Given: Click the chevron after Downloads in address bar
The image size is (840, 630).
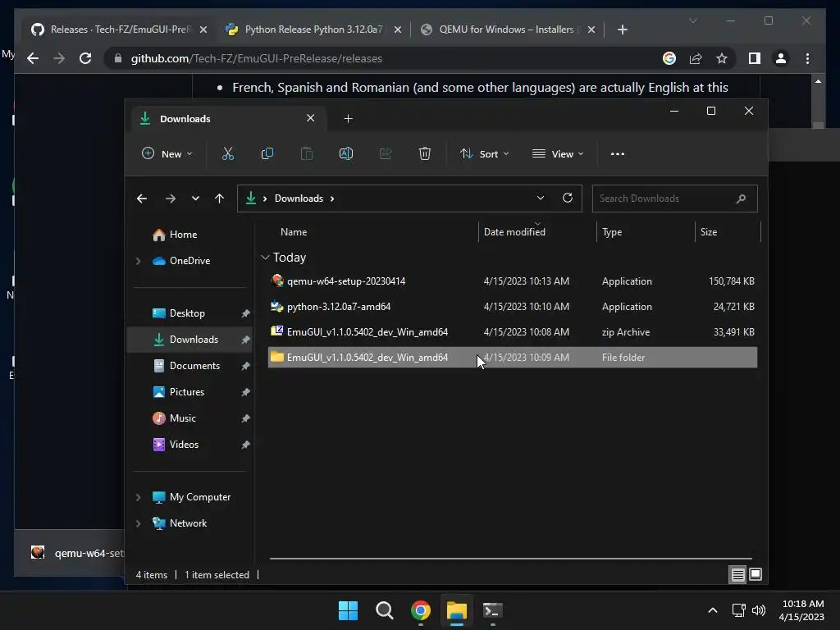Looking at the screenshot, I should (332, 199).
